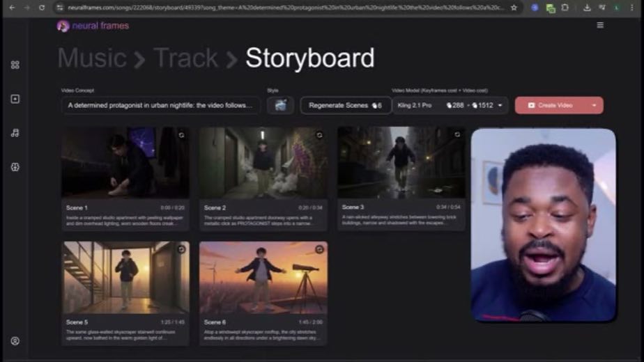Regenerate Scene 2 via refresh icon

pos(319,135)
